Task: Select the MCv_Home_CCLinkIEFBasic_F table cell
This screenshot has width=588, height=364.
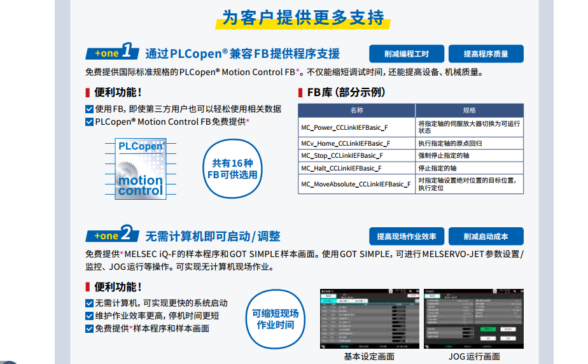Action: click(356, 143)
